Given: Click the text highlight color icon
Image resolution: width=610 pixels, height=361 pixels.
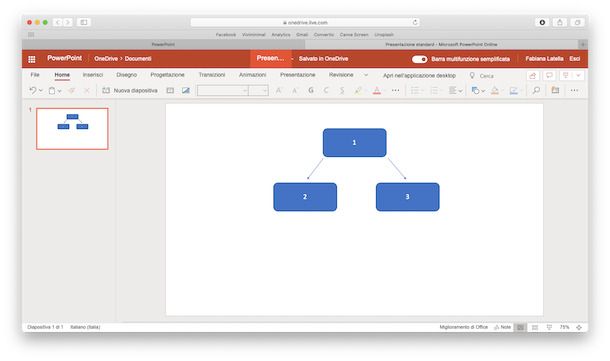Looking at the screenshot, I should 358,90.
